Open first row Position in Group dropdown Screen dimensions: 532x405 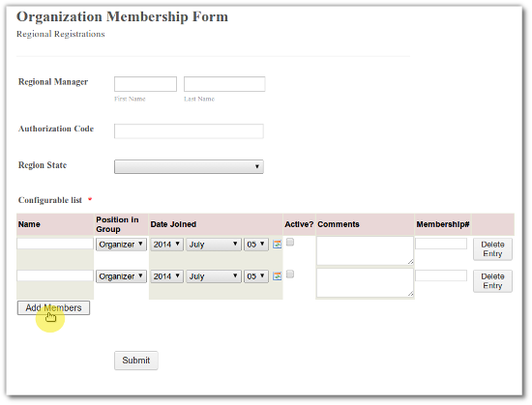pos(121,245)
